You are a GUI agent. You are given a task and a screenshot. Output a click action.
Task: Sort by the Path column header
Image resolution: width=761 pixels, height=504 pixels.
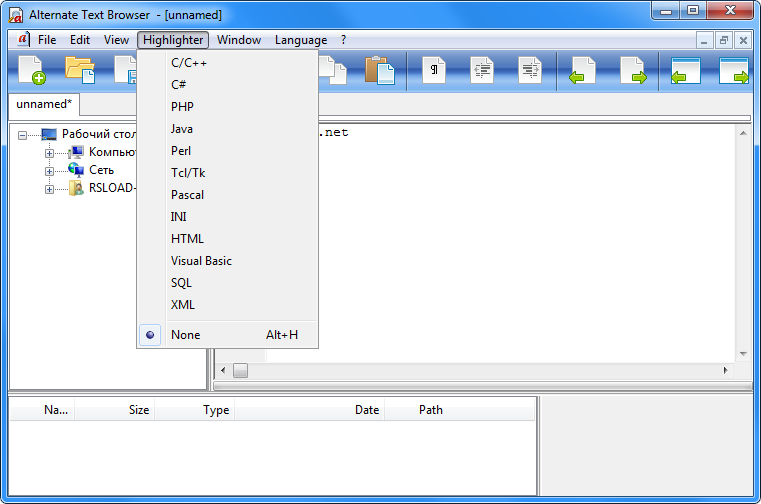(x=460, y=410)
